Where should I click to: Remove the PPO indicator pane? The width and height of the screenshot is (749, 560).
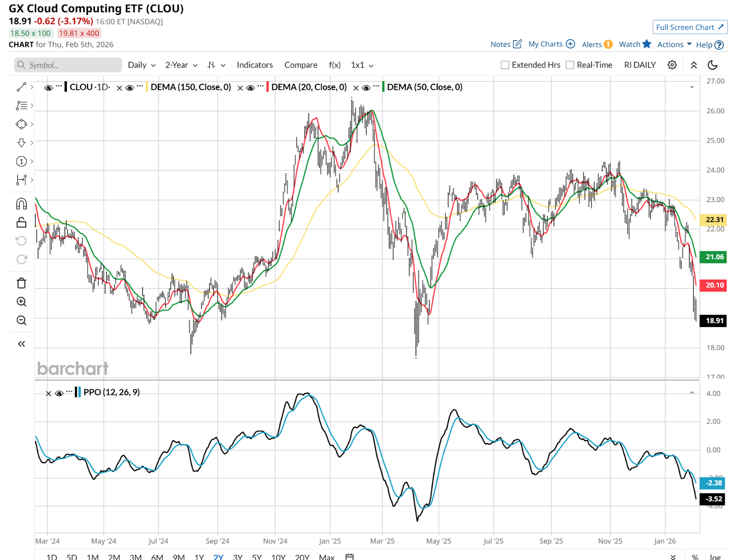(x=48, y=393)
